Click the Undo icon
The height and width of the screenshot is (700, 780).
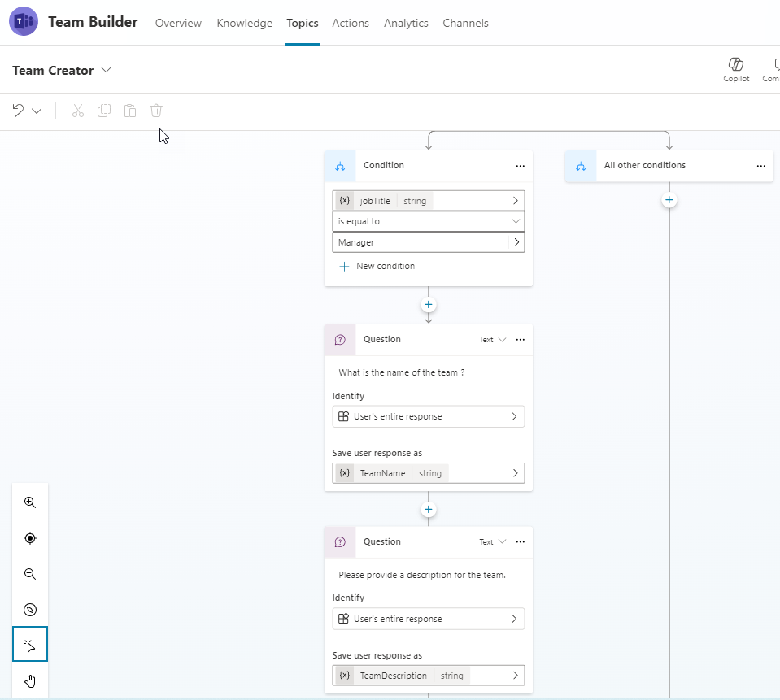(16, 111)
